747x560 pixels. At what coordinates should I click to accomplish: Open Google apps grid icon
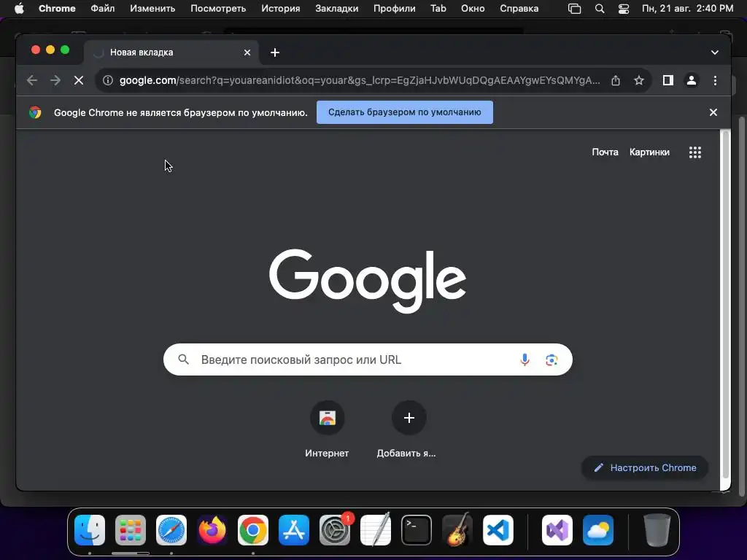click(695, 152)
